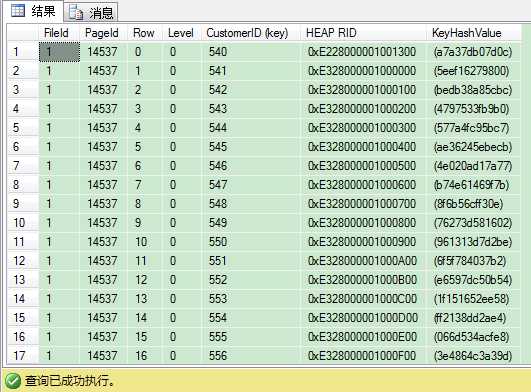Click CustomerID cell 540

point(251,52)
